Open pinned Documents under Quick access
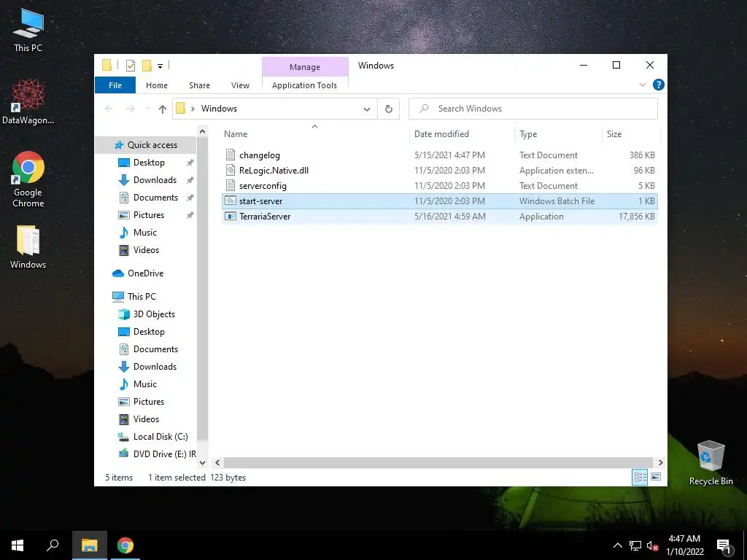 (156, 198)
